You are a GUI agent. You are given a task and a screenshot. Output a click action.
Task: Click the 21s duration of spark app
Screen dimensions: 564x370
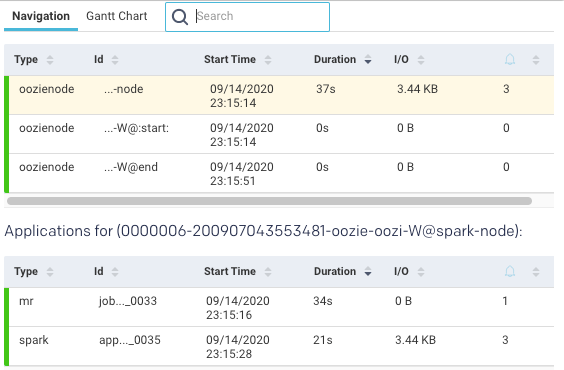tap(323, 340)
